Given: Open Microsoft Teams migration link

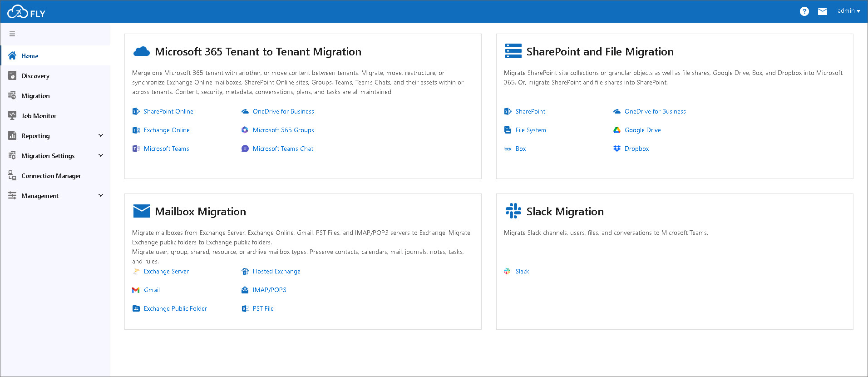Looking at the screenshot, I should click(x=167, y=149).
